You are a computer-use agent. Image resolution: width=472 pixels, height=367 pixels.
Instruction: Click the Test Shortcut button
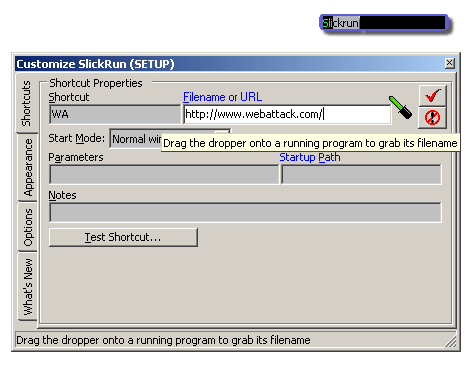pos(123,237)
